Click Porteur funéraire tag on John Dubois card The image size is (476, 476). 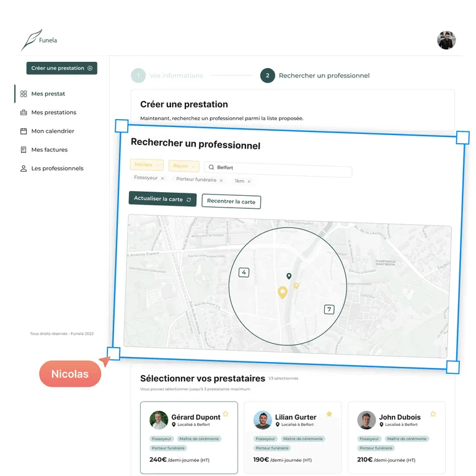(x=376, y=448)
